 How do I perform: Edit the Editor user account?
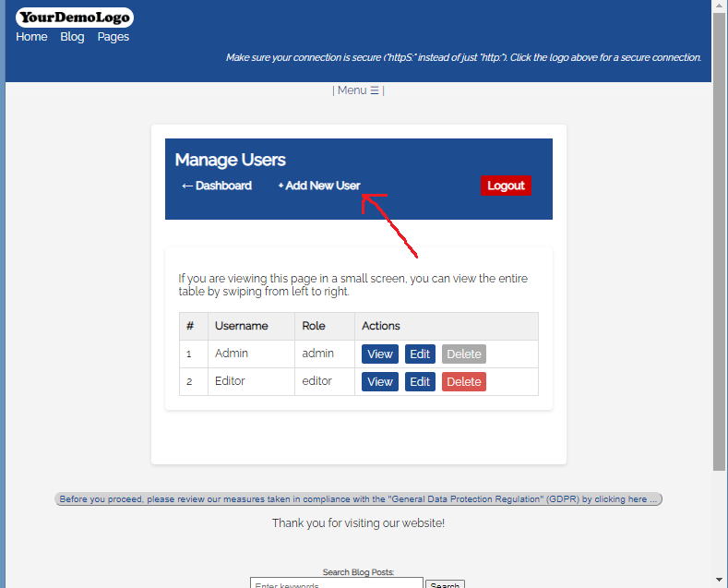(x=420, y=381)
